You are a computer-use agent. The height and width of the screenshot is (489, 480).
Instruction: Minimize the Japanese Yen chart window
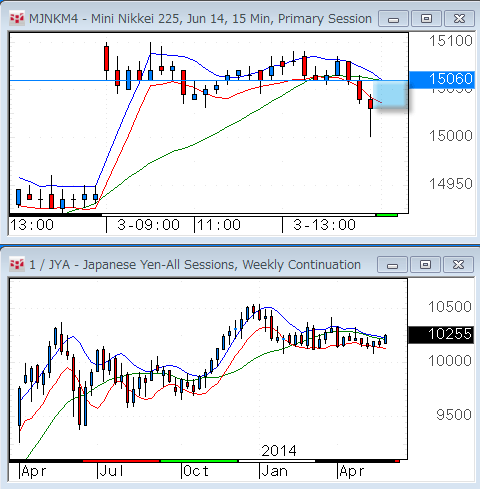[392, 265]
